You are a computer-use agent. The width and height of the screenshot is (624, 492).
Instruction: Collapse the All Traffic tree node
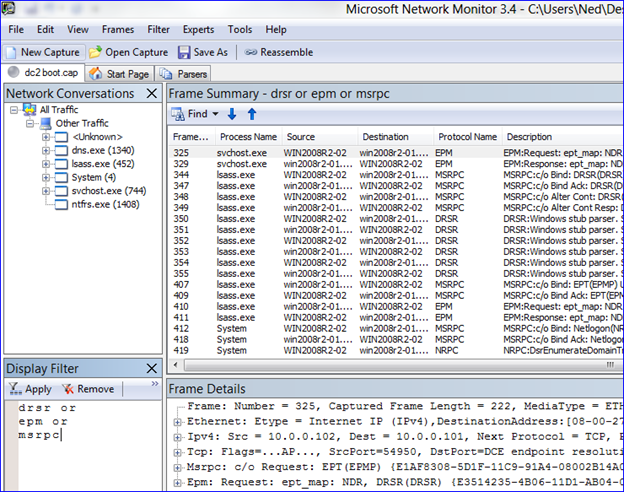[x=14, y=110]
